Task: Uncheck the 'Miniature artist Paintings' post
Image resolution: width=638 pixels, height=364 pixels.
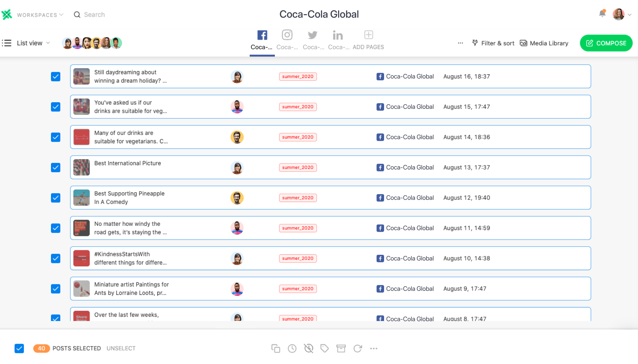Action: pos(56,289)
